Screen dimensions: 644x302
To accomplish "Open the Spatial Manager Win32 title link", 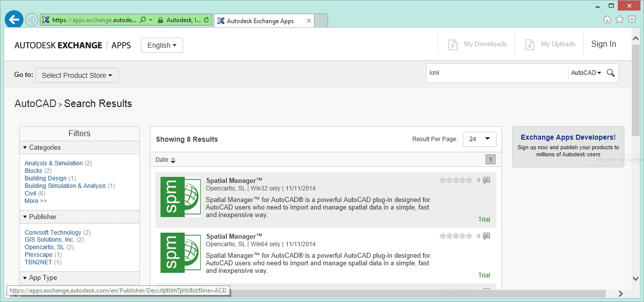I will [x=234, y=180].
